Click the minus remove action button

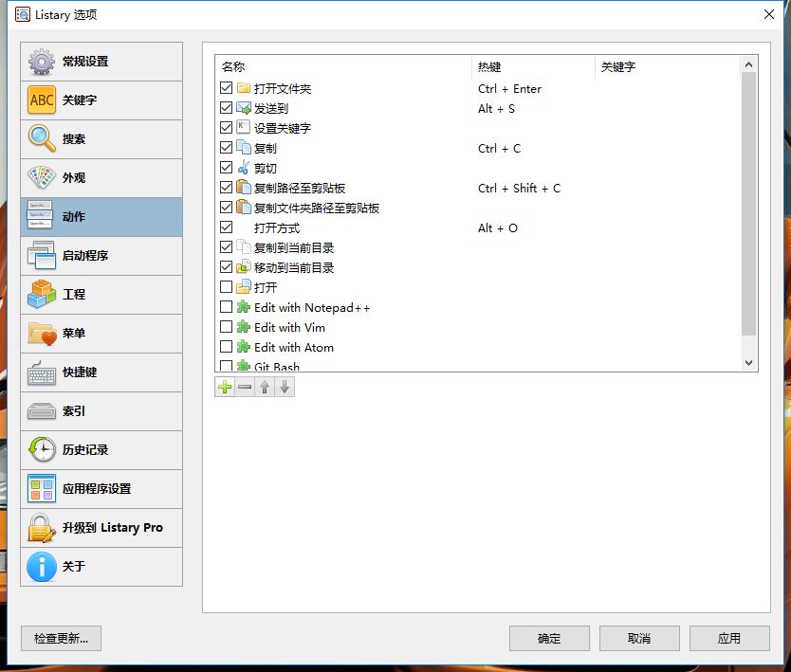pyautogui.click(x=245, y=387)
